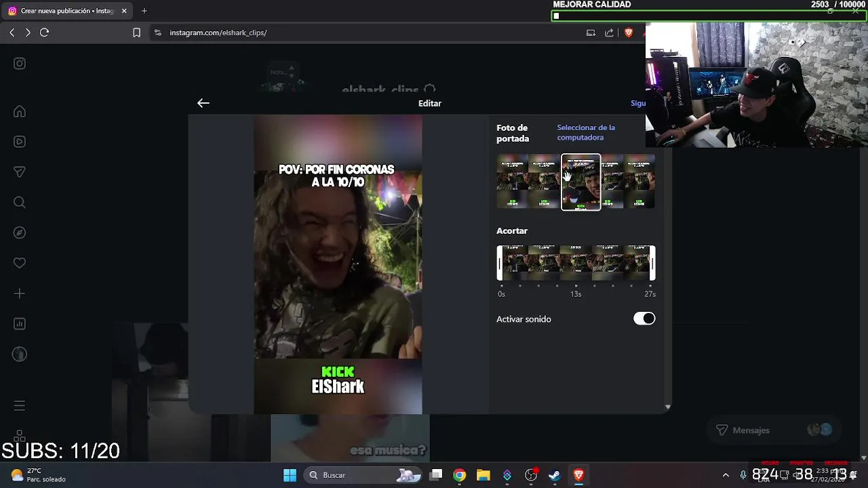The height and width of the screenshot is (488, 868).
Task: Open Instagram home via logo icon
Action: [20, 64]
